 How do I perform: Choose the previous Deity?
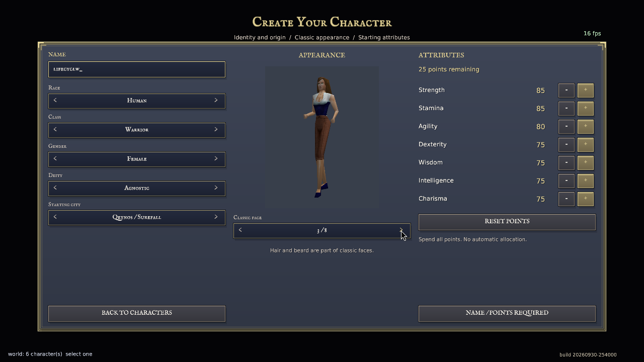(x=55, y=188)
